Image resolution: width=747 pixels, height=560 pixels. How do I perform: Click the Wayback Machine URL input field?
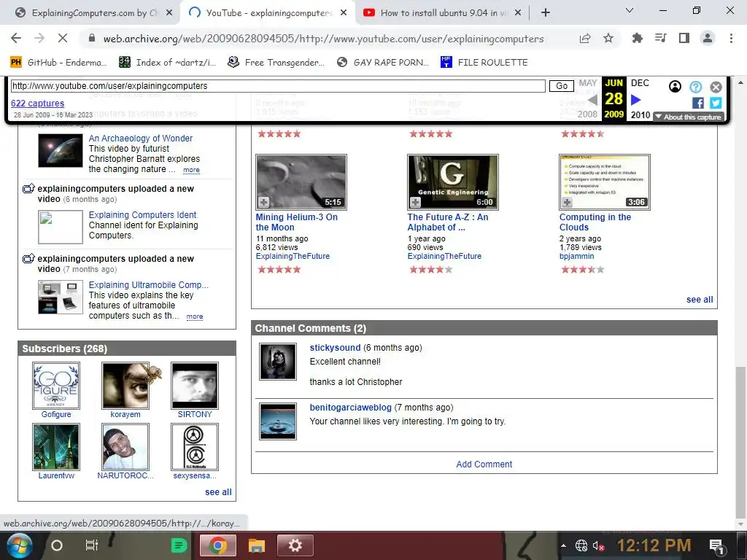point(278,86)
